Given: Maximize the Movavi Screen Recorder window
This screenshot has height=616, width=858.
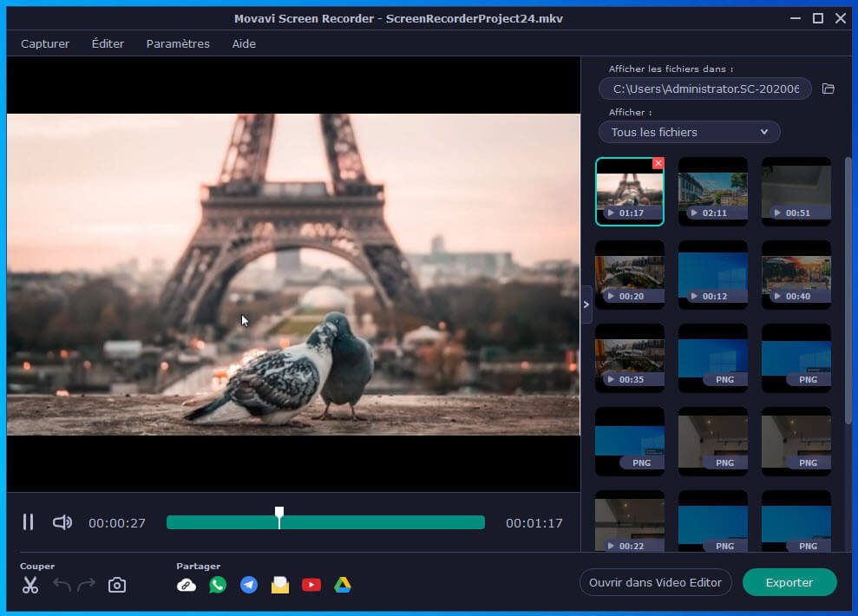Looking at the screenshot, I should tap(817, 18).
